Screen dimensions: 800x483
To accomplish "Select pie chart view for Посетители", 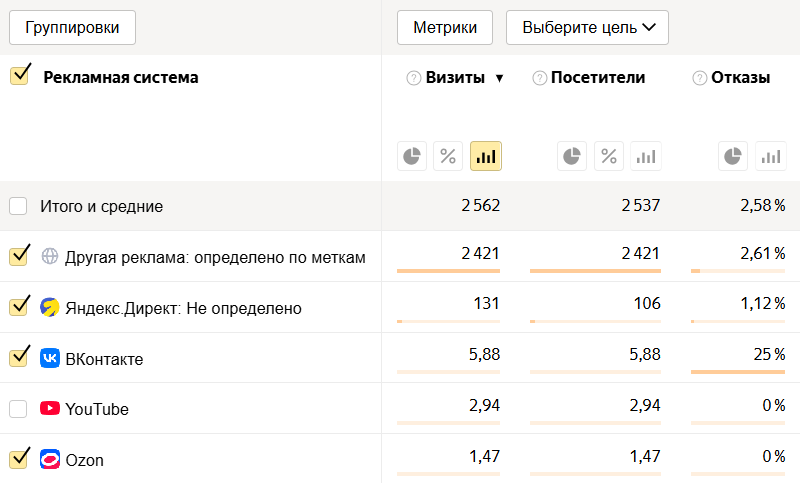I will [x=571, y=156].
